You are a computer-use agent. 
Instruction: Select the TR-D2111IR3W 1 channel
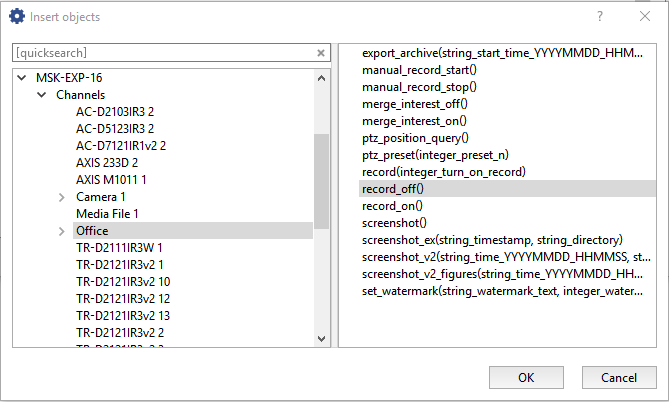coord(119,248)
